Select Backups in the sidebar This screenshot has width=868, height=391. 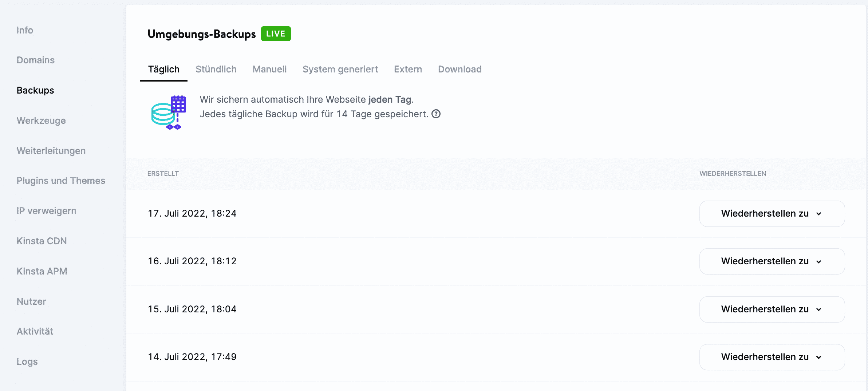[x=35, y=90]
